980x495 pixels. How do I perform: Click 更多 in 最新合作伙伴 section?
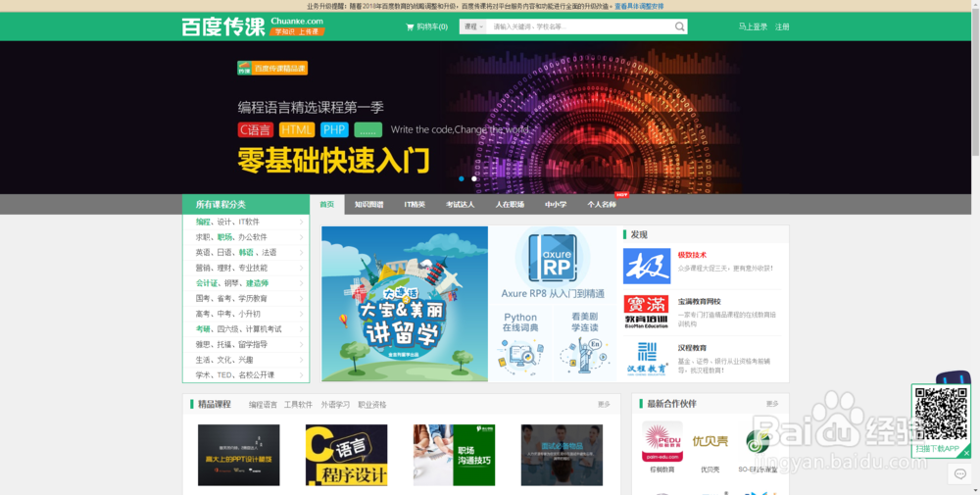pos(772,405)
